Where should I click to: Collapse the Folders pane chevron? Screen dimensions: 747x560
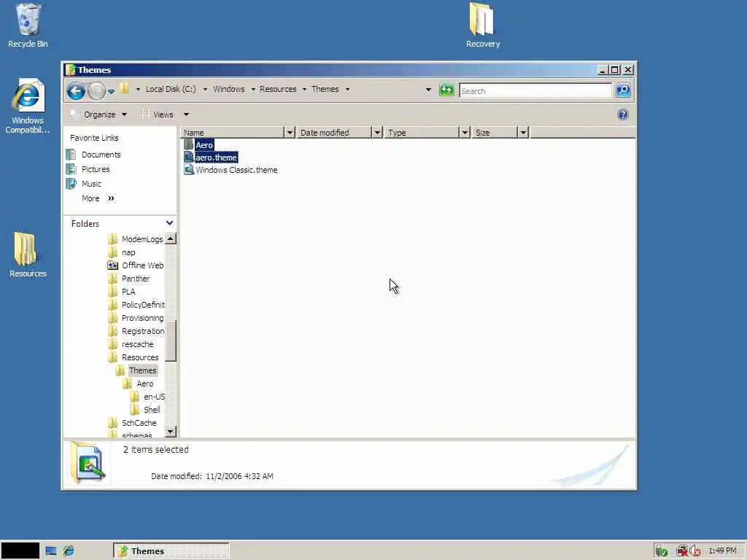[x=169, y=223]
